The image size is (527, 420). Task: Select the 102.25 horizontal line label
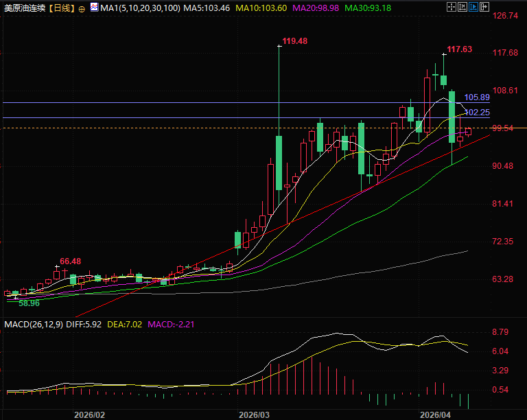point(476,113)
